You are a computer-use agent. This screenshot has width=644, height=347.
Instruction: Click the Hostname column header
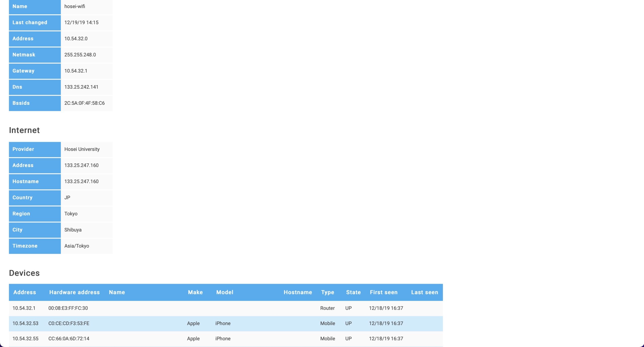[x=298, y=292]
